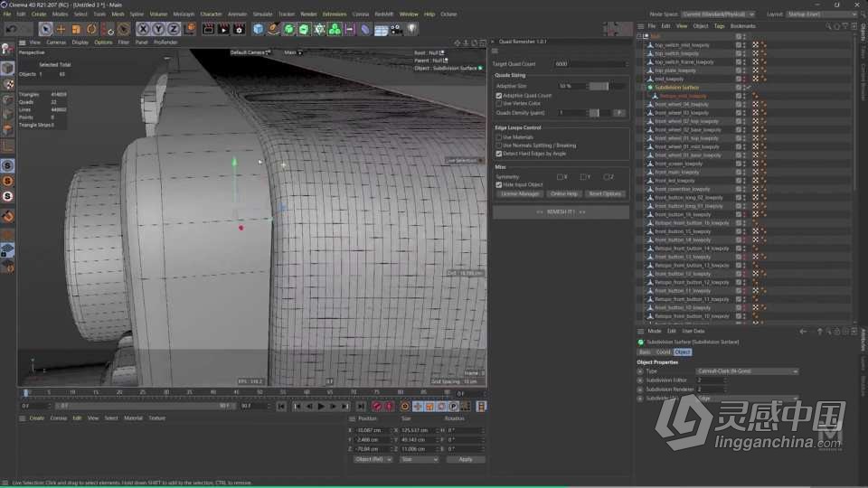
Task: Open the Mesh menu in menu bar
Action: (x=118, y=14)
